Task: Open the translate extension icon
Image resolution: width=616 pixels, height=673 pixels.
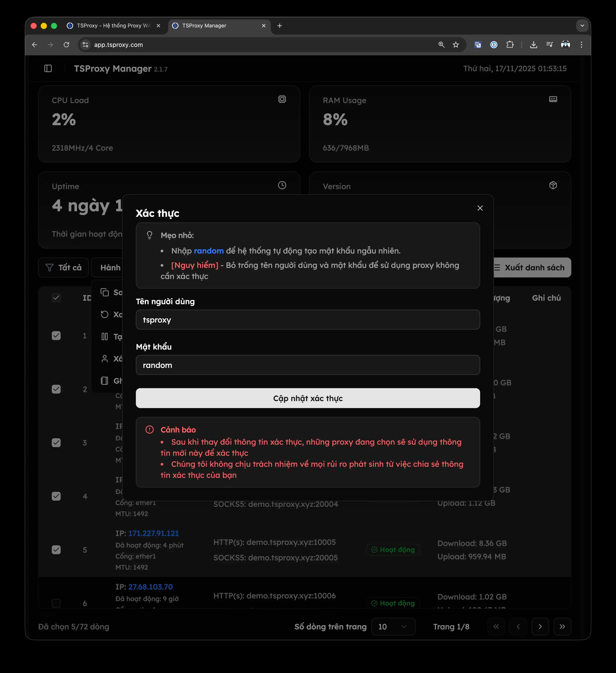Action: (478, 45)
